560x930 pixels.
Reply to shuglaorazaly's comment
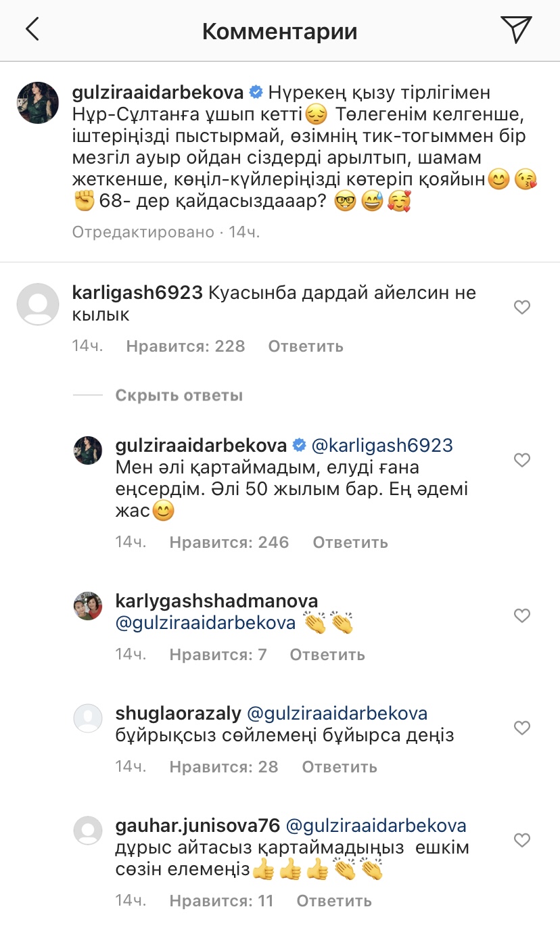340,767
